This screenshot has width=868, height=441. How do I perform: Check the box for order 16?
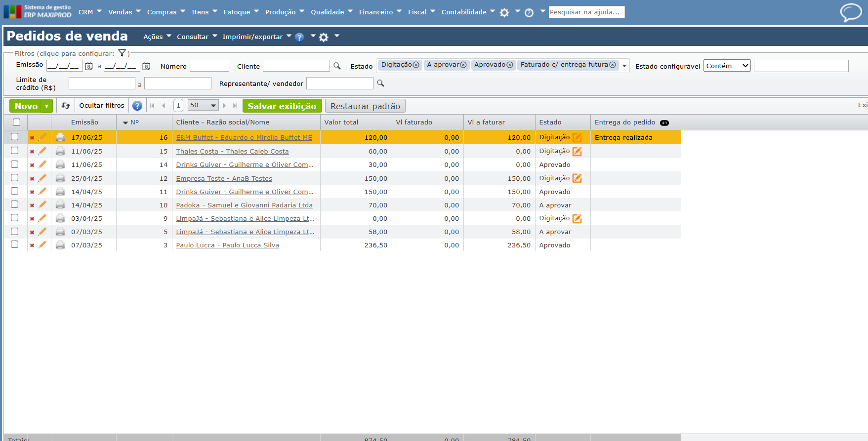tap(15, 137)
